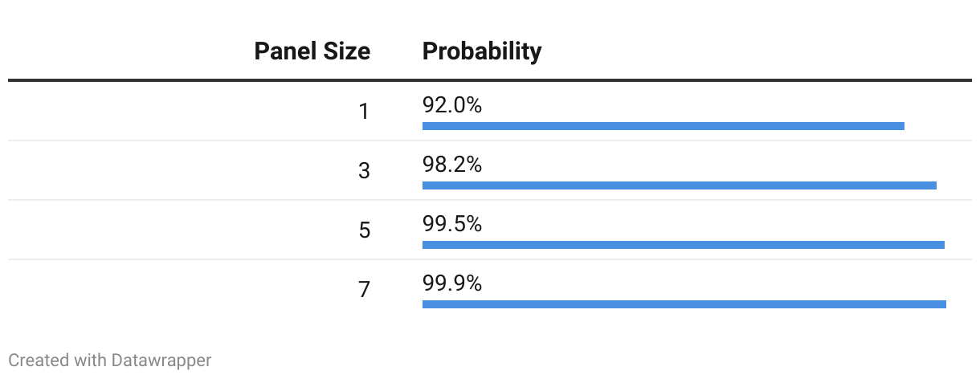
Task: Select panel size 1 cell
Action: click(365, 112)
